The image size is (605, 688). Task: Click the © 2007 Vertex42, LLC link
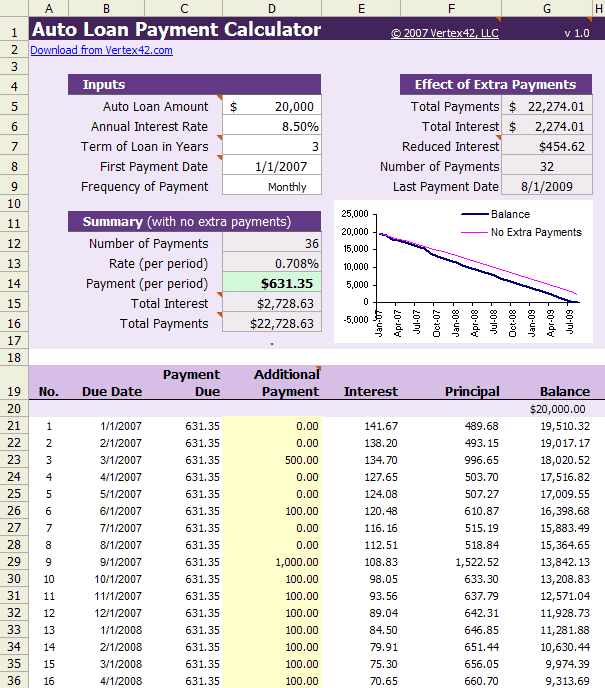pos(446,33)
